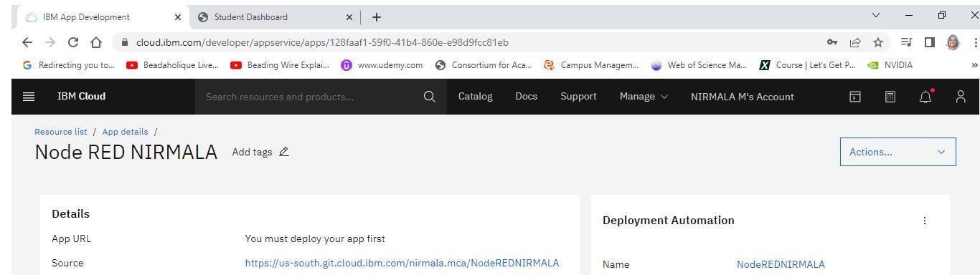Open the user profile avatar icon

(961, 97)
